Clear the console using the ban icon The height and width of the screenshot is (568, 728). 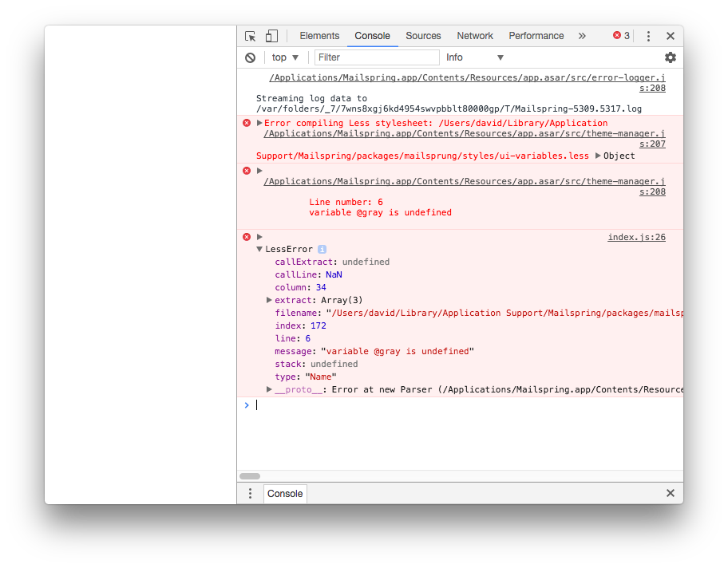coord(250,57)
